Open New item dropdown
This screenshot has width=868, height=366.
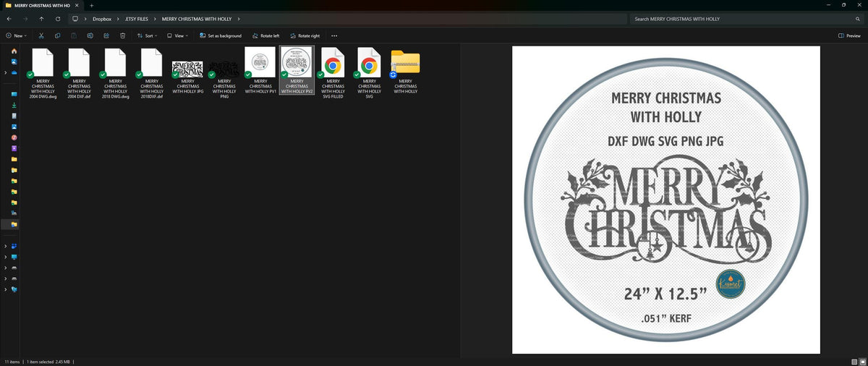coord(16,35)
